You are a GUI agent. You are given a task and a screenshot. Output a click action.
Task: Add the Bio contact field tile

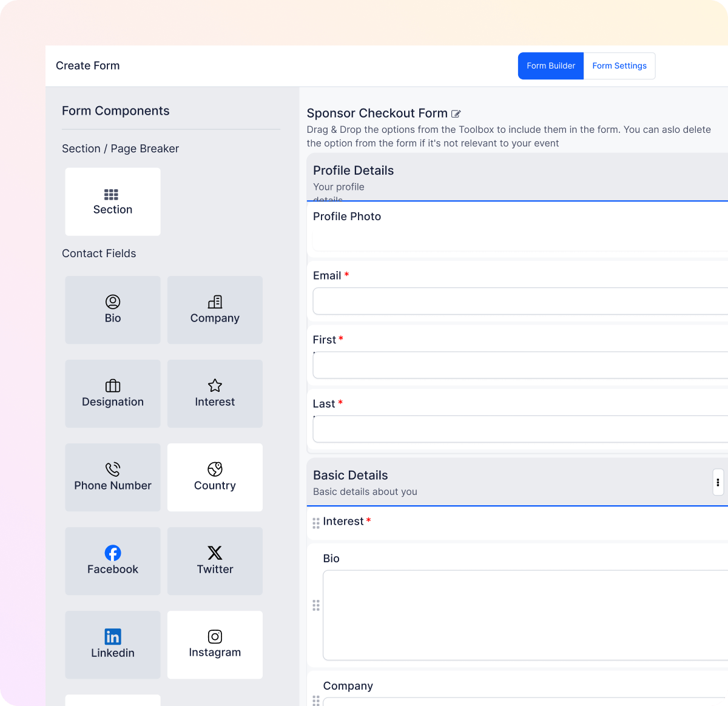click(113, 310)
